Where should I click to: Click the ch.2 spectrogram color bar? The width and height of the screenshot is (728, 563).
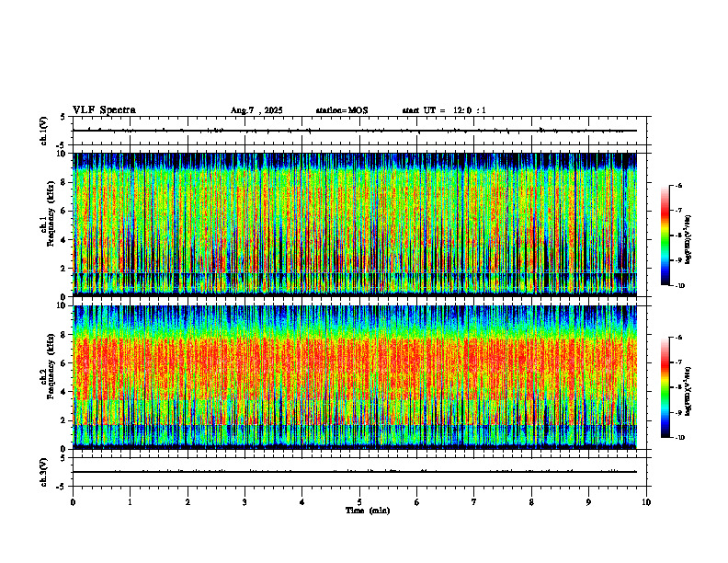tap(665, 387)
